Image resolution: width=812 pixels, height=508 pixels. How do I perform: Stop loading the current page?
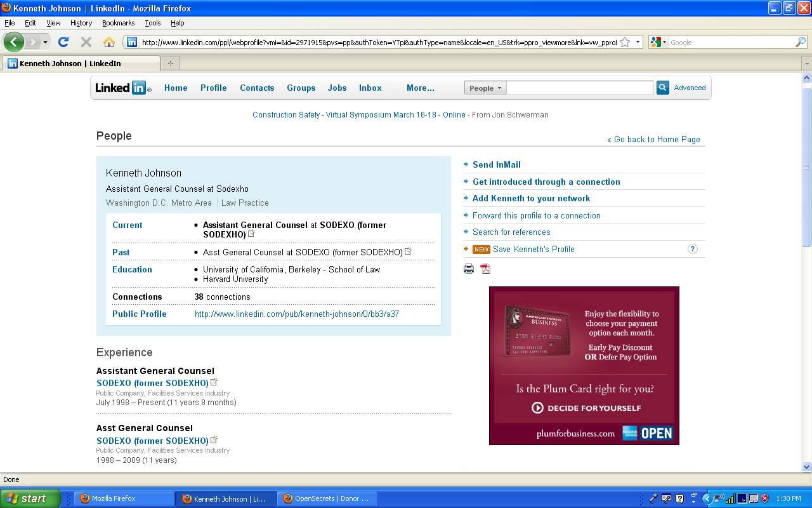pos(86,42)
